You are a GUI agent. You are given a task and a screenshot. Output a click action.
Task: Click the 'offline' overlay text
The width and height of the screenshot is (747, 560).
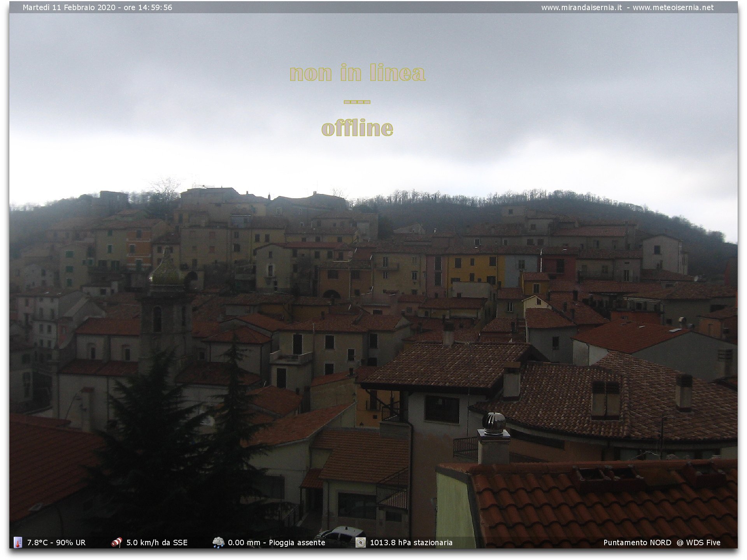(357, 128)
